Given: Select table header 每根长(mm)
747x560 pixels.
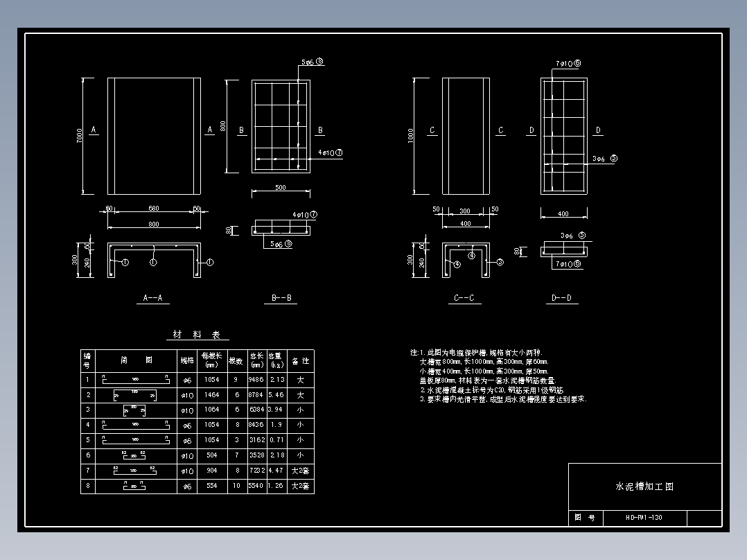Looking at the screenshot, I should pyautogui.click(x=211, y=360).
